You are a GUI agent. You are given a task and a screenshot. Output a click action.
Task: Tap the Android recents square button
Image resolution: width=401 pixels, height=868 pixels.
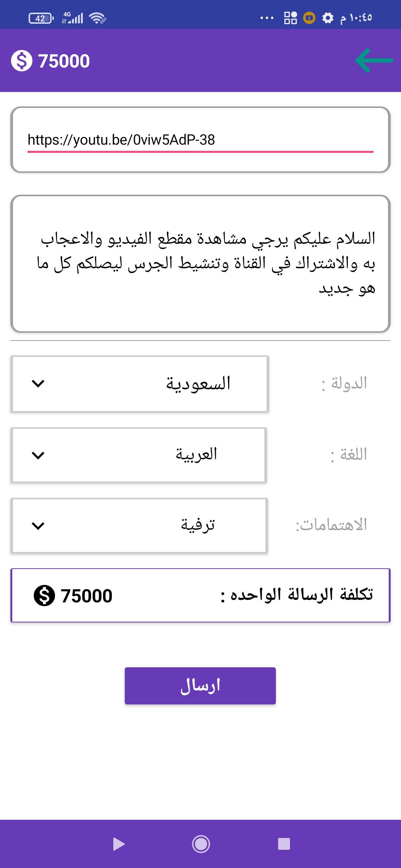[284, 844]
